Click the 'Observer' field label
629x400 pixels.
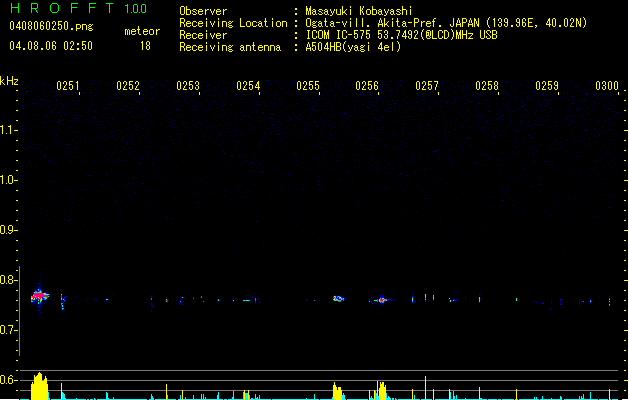click(203, 11)
